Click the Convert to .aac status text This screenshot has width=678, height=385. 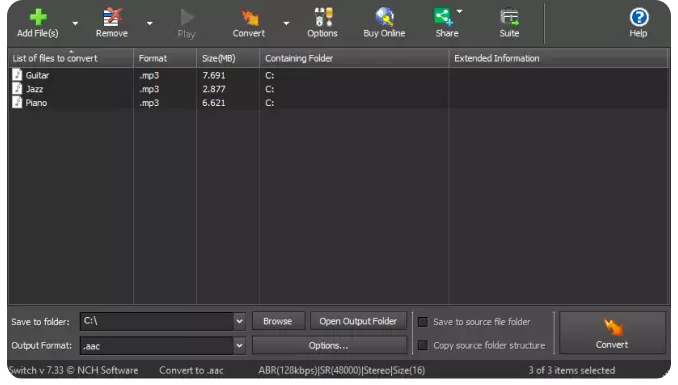tap(191, 370)
